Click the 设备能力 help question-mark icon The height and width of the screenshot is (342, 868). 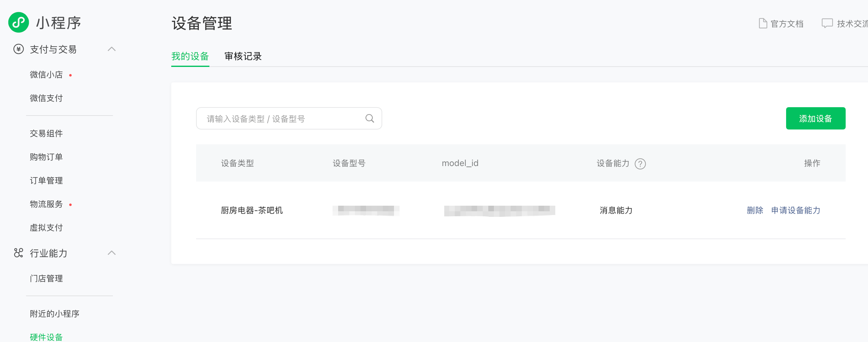(640, 164)
